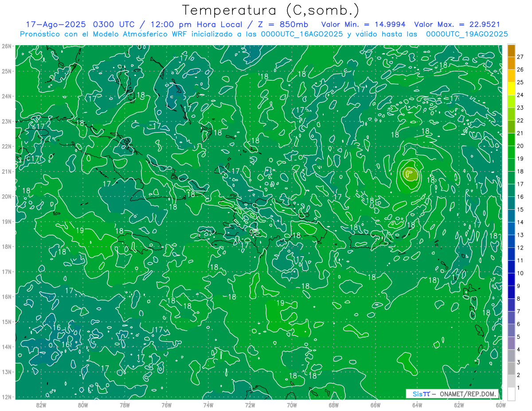Click the purple swatch between 4 and 5
The width and height of the screenshot is (532, 411).
coord(511,343)
